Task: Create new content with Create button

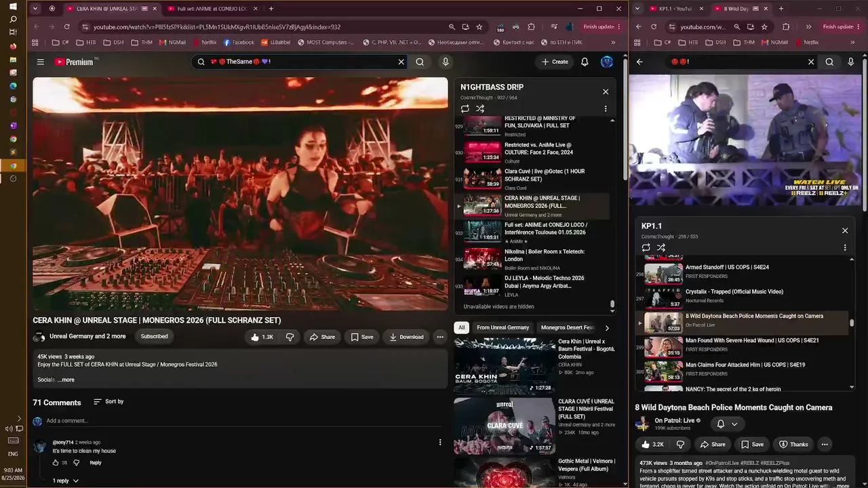Action: point(555,62)
